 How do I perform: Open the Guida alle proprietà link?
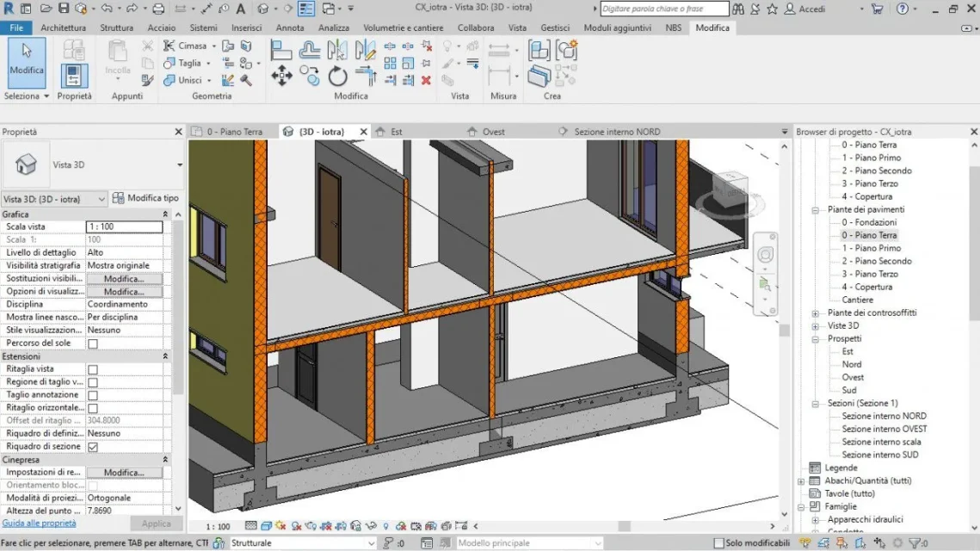[x=39, y=523]
